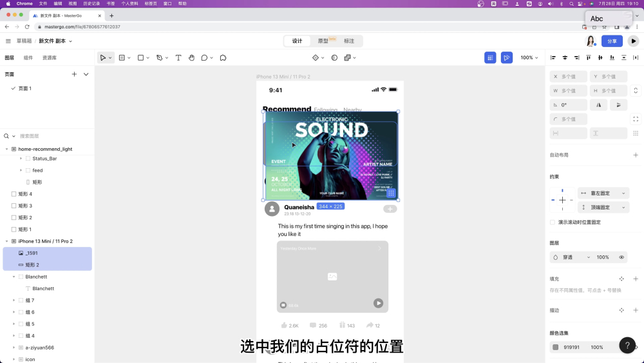
Task: Click the component diamond icon
Action: [316, 58]
